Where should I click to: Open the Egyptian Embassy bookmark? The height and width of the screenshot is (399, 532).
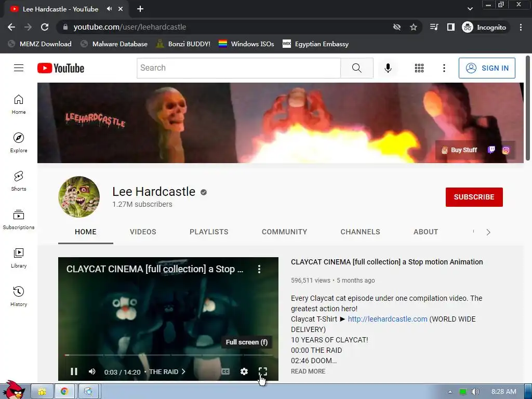[x=315, y=44]
